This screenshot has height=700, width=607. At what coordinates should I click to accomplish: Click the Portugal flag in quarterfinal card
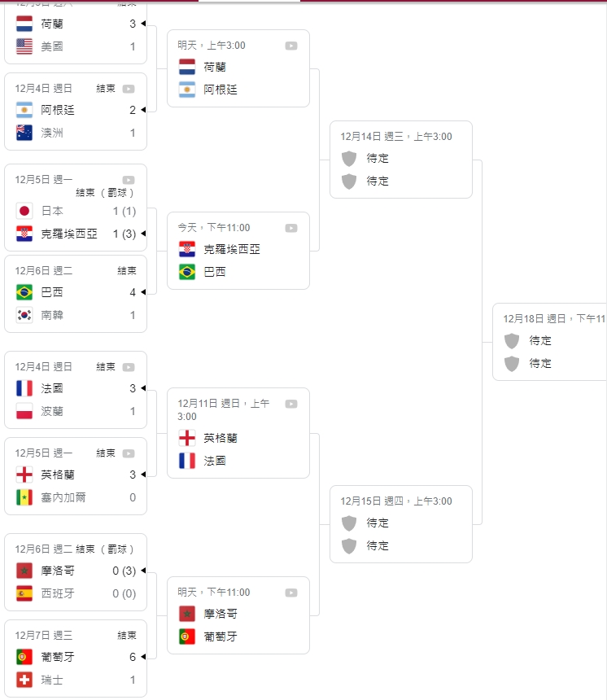tap(187, 637)
